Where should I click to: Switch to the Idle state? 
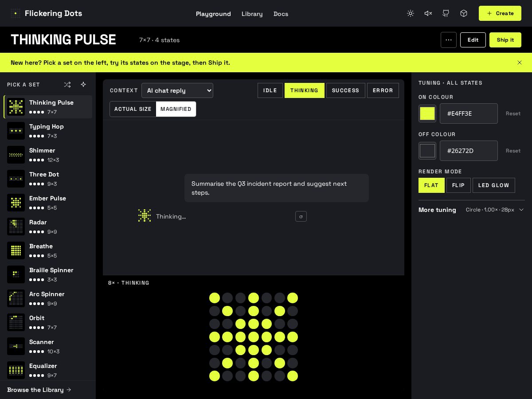tap(270, 90)
